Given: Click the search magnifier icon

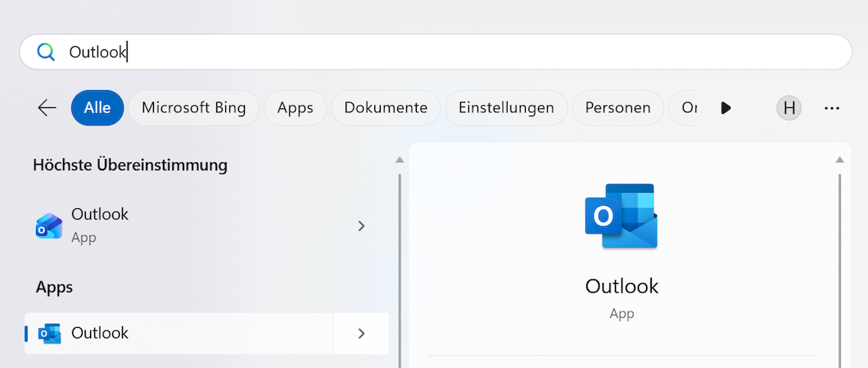Looking at the screenshot, I should coord(45,52).
